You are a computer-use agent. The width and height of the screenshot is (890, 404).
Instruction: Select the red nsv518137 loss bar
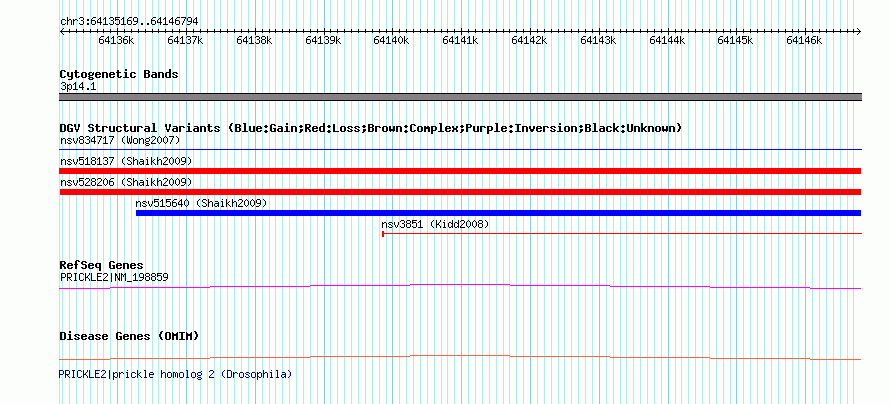point(460,171)
